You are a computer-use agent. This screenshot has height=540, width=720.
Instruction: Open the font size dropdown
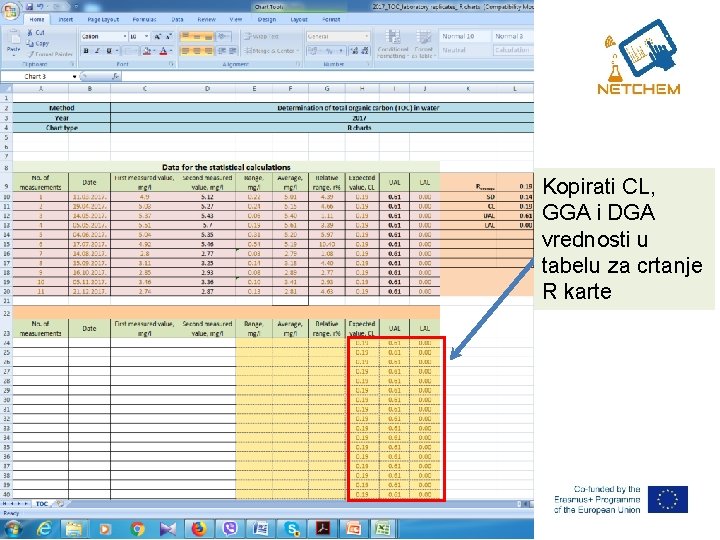(x=146, y=36)
